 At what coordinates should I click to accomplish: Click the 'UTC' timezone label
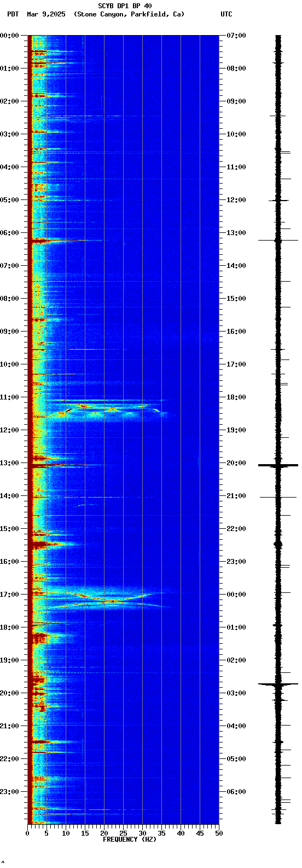coord(226,14)
